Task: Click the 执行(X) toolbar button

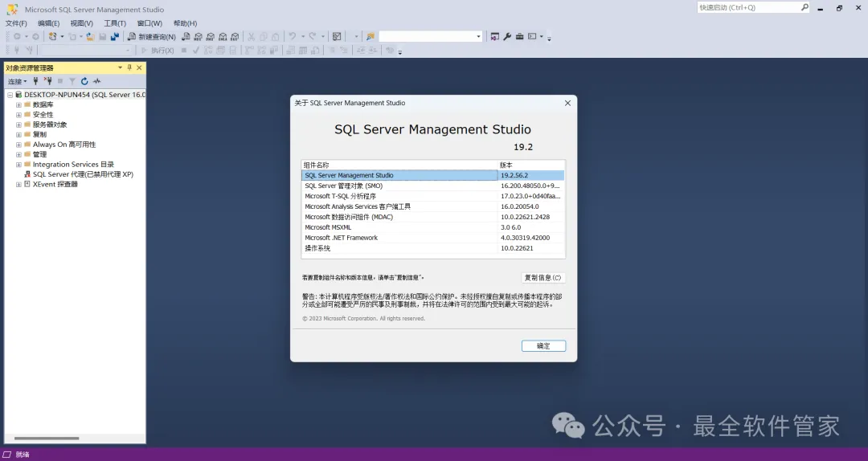Action: [x=158, y=51]
